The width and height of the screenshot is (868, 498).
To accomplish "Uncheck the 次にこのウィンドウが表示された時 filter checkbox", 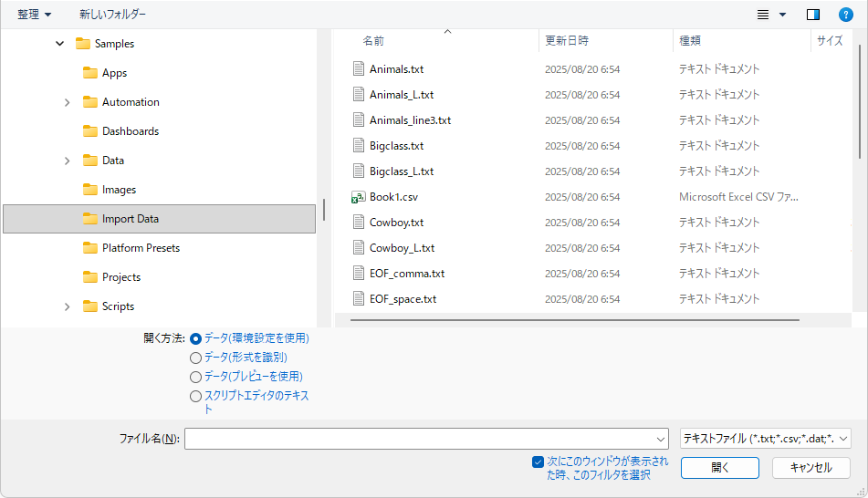I will [x=538, y=462].
